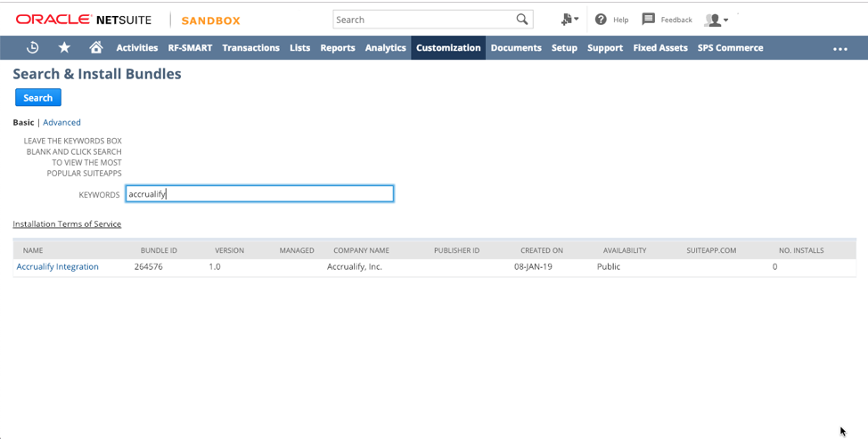Select the 08-JAN-19 created date cell
Viewport: 868px width, 439px height.
click(x=533, y=266)
